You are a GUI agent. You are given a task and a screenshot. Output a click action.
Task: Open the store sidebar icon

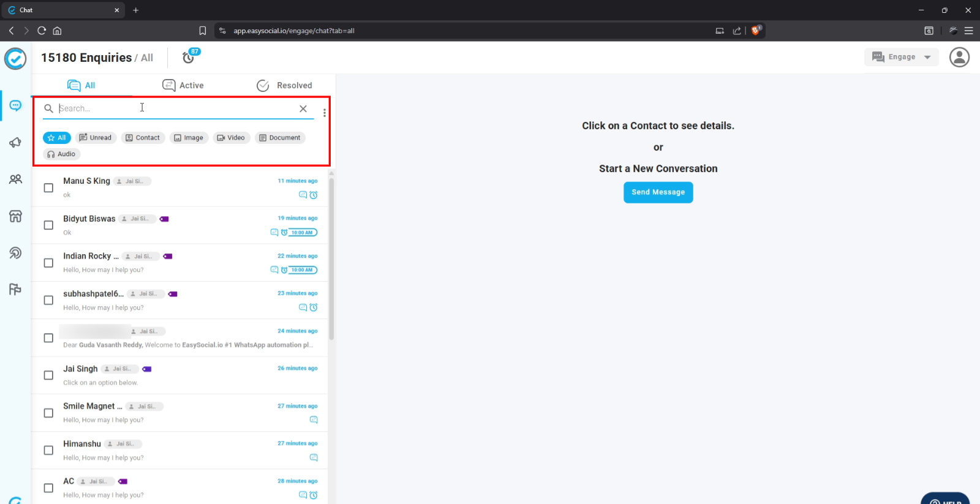click(x=15, y=216)
